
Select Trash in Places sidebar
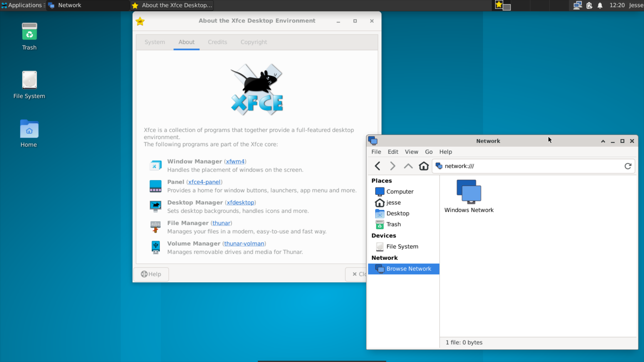point(404,224)
